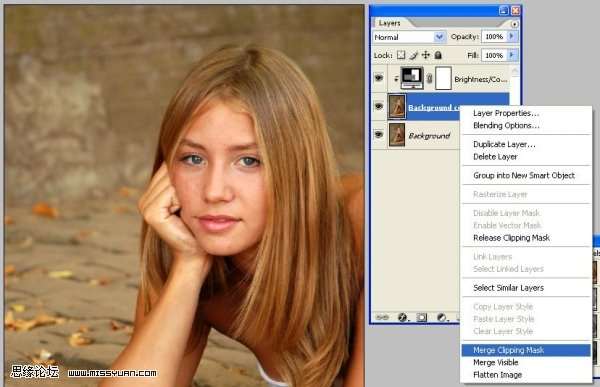Image resolution: width=600 pixels, height=387 pixels.
Task: Open the Fill slider arrow
Action: click(x=512, y=55)
